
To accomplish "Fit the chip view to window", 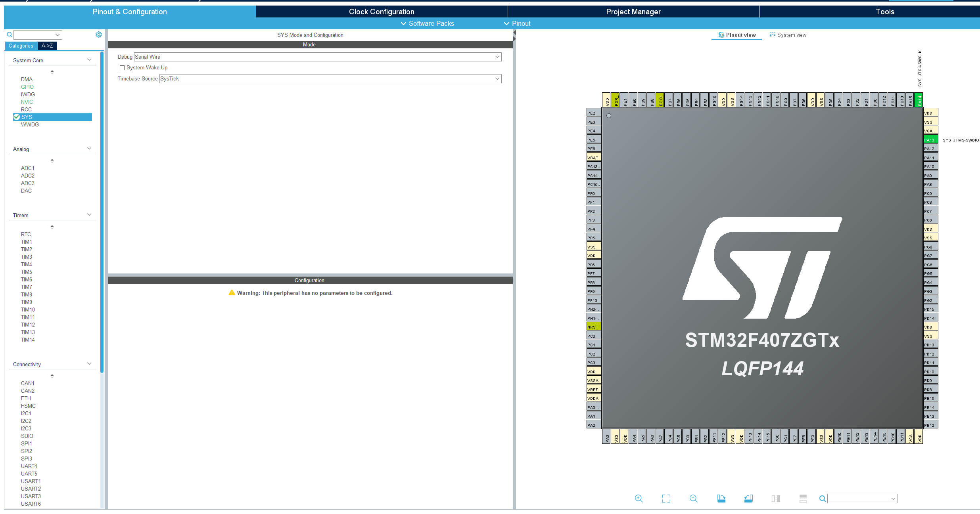I will [666, 499].
